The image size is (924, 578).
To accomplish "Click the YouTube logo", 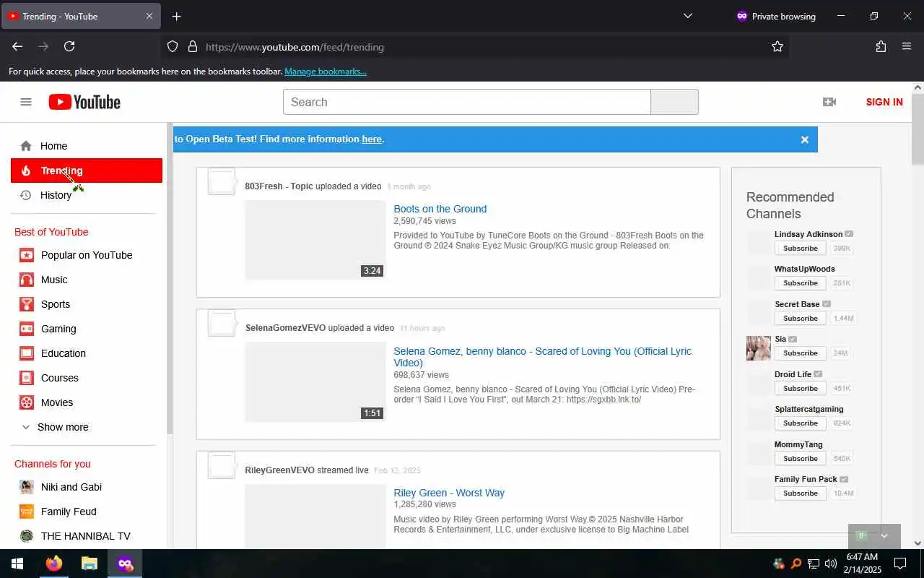I will (84, 102).
